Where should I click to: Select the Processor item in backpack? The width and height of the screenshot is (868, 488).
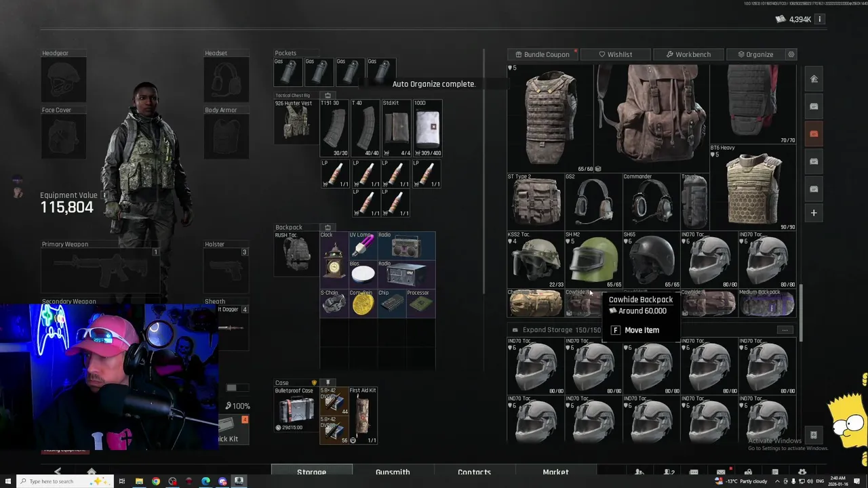(420, 303)
